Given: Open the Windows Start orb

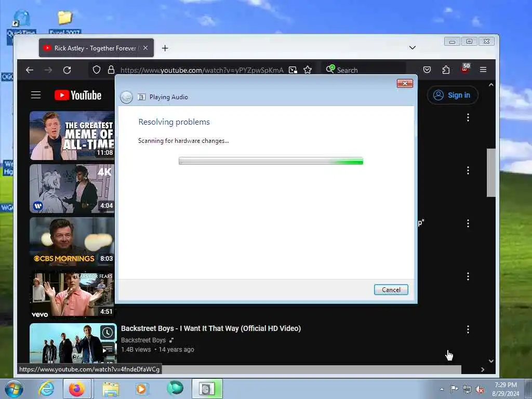Looking at the screenshot, I should click(14, 389).
